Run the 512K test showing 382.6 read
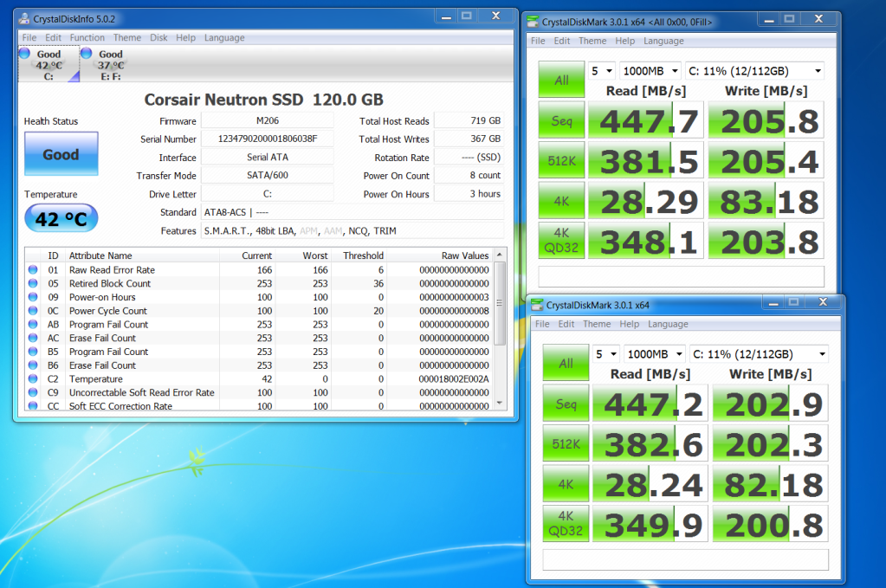This screenshot has height=588, width=886. pyautogui.click(x=566, y=443)
